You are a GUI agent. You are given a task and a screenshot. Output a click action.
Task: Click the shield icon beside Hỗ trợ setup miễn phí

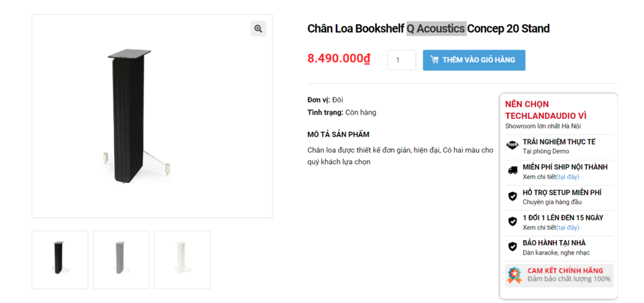click(x=512, y=196)
